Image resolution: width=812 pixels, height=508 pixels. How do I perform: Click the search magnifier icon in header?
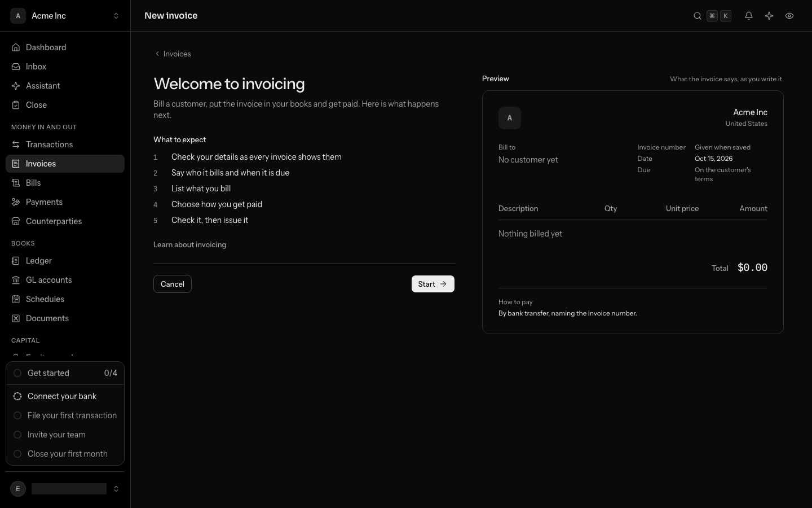(698, 16)
